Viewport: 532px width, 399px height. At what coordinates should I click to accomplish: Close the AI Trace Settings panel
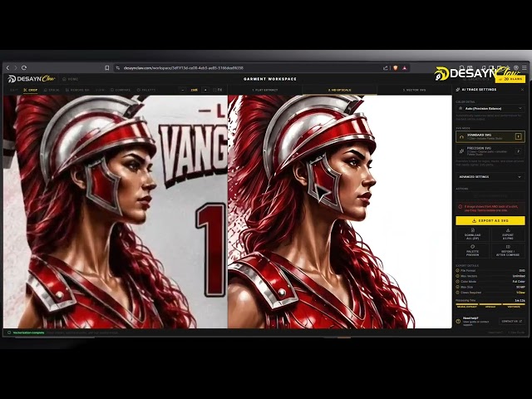click(523, 90)
